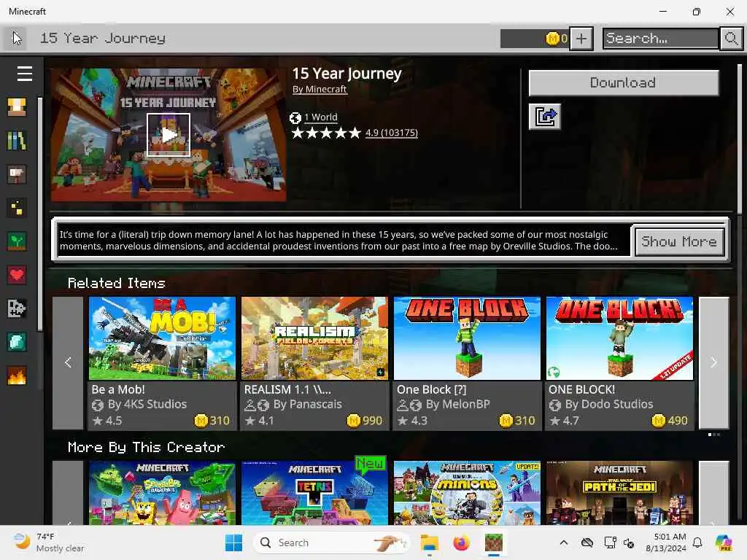Add Minecoins with the plus button
Viewport: 747px width, 560px height.
pyautogui.click(x=581, y=39)
